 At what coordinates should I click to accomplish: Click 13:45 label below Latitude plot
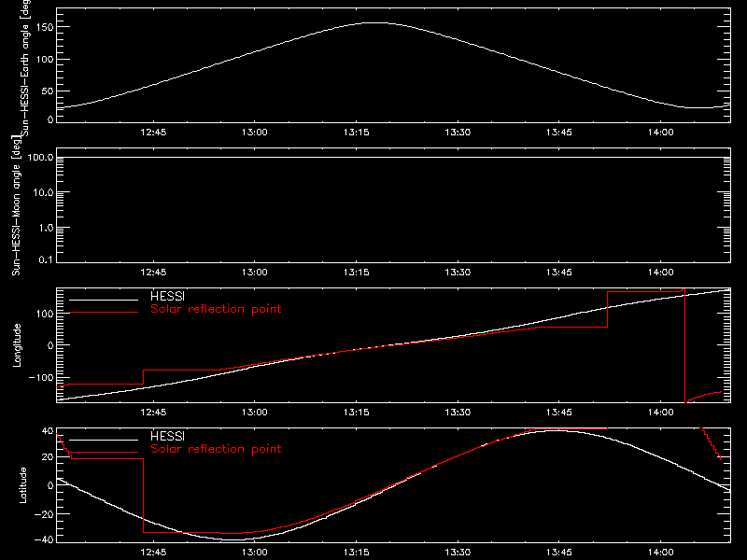tap(559, 553)
